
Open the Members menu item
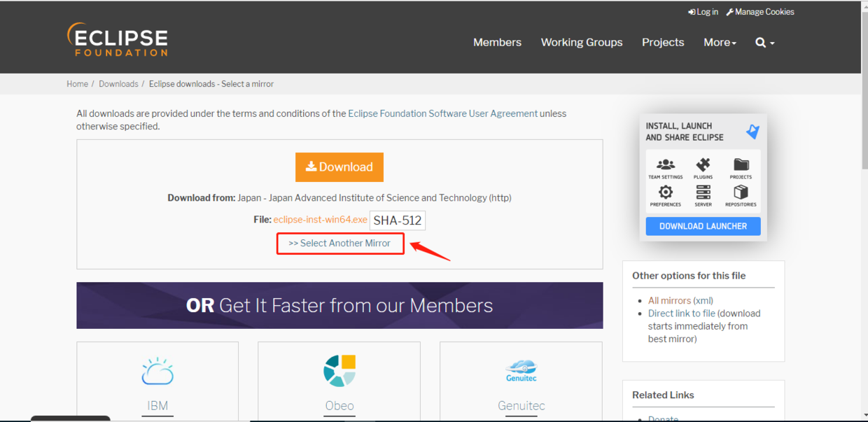point(497,43)
